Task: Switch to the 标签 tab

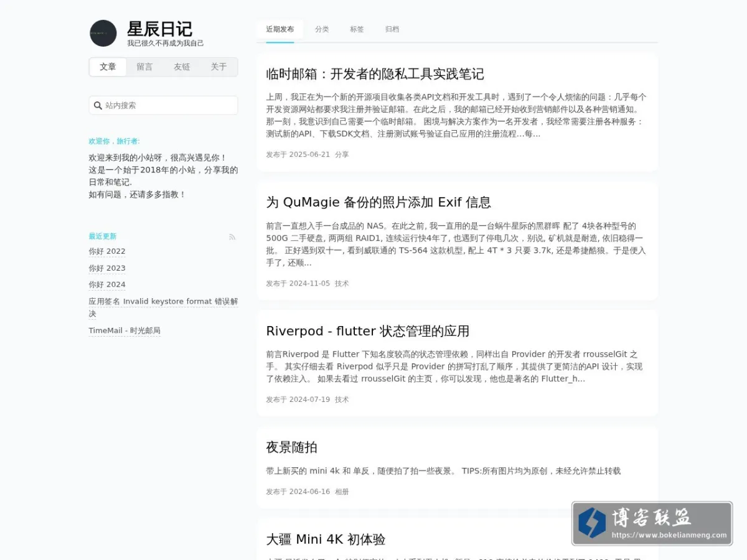Action: click(357, 29)
